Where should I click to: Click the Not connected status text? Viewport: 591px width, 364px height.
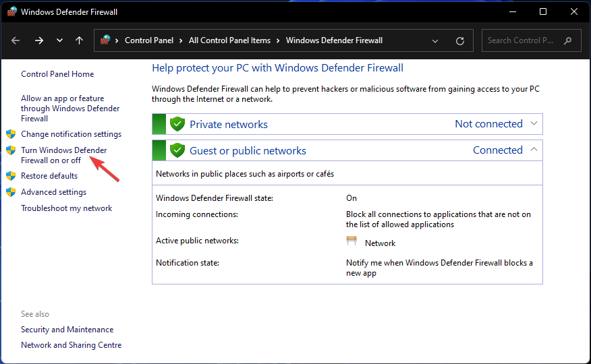[488, 124]
